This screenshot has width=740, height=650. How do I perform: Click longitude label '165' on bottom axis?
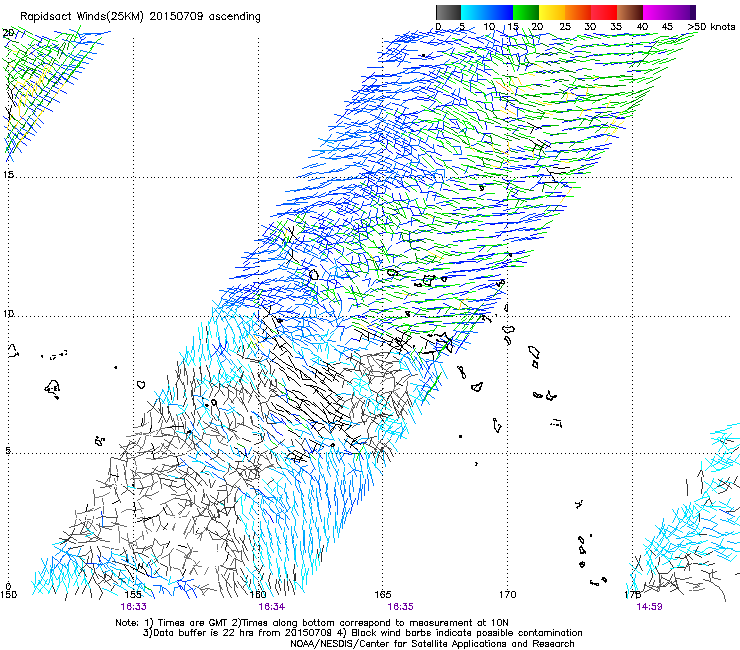[x=383, y=595]
